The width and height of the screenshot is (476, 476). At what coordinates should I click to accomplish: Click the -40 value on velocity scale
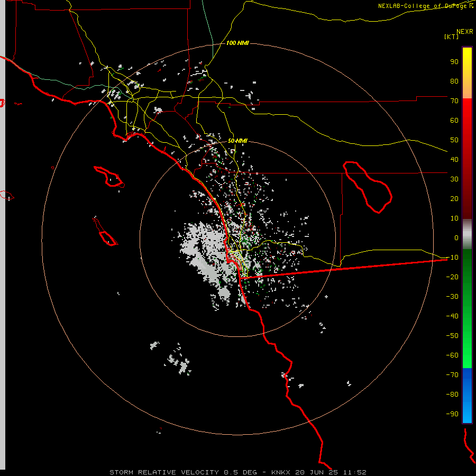[x=452, y=316]
